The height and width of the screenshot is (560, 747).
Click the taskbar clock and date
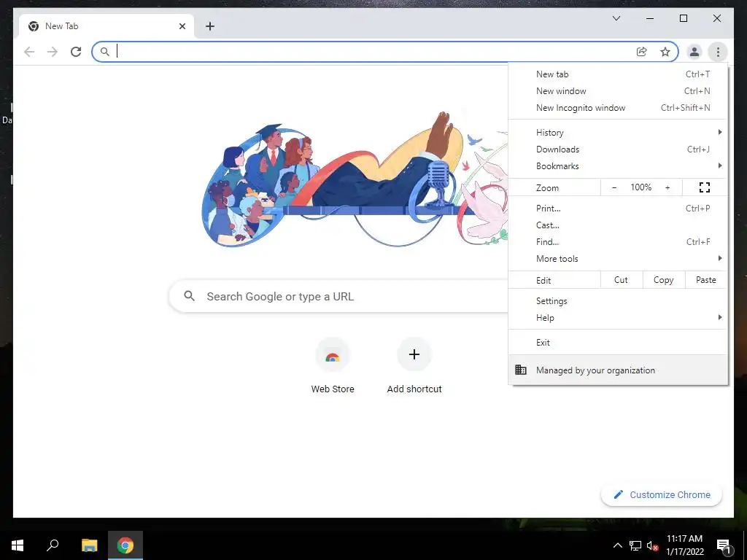click(x=684, y=545)
